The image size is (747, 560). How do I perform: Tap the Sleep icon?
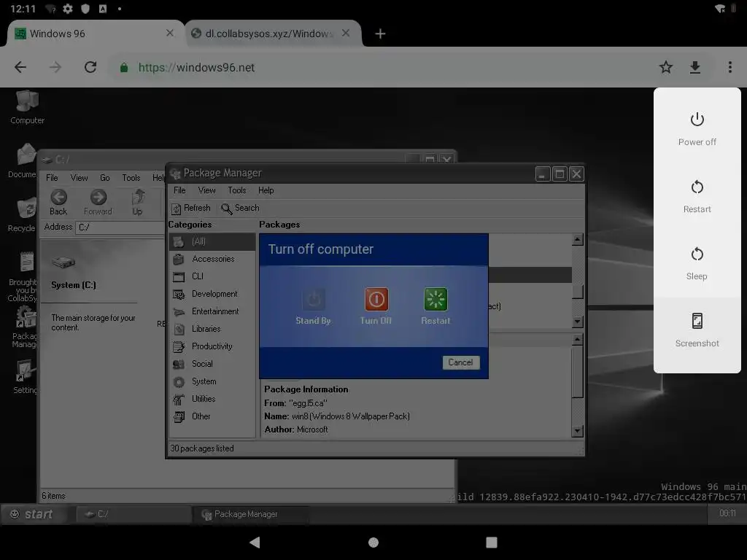click(x=697, y=254)
